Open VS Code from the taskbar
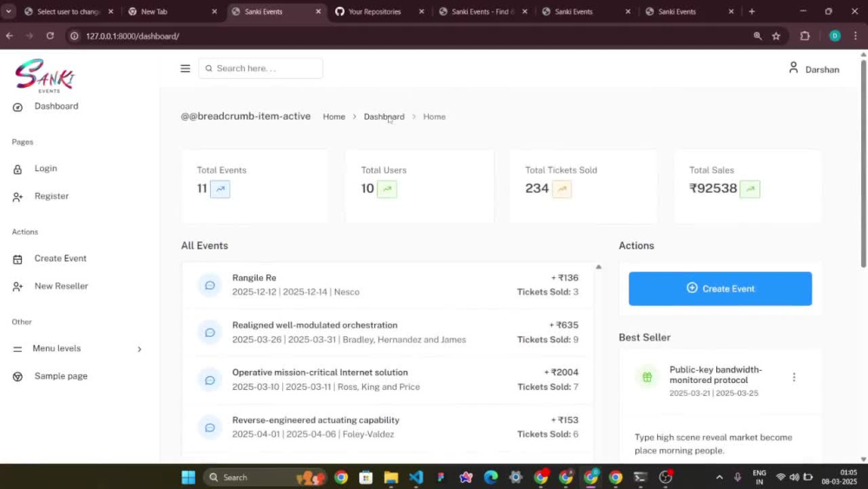 (417, 478)
